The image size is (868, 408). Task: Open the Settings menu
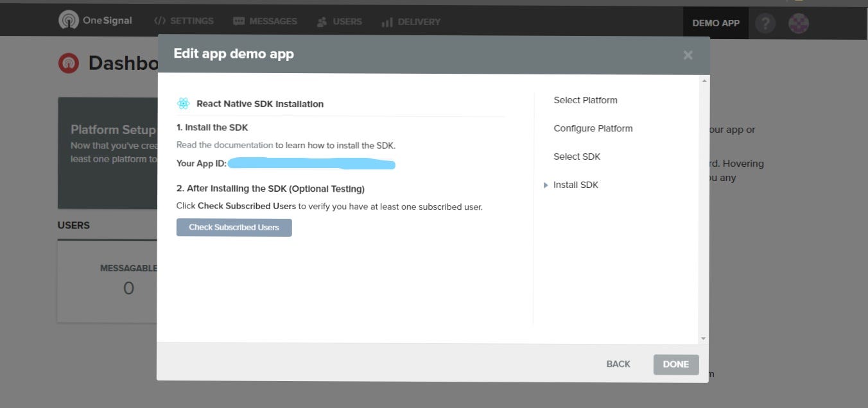pyautogui.click(x=184, y=21)
